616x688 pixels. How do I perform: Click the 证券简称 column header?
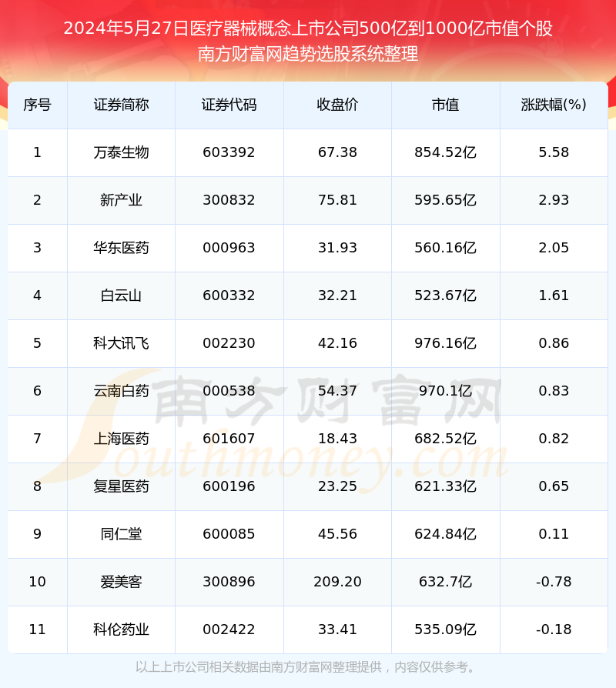coord(121,105)
